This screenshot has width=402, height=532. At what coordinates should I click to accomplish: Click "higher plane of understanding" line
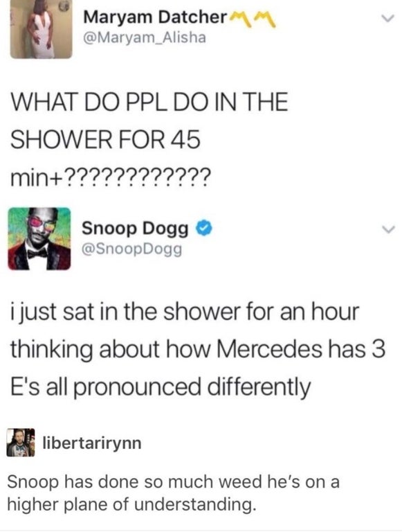131,504
